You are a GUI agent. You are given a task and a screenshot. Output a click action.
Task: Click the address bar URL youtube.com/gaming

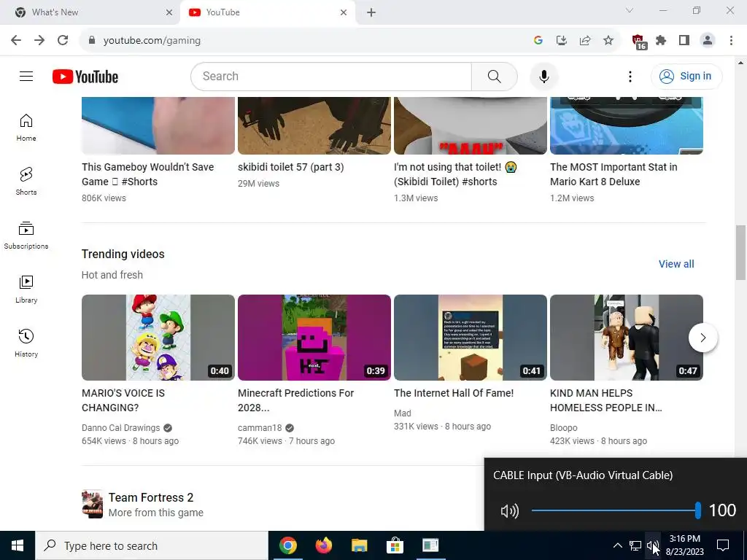(152, 41)
